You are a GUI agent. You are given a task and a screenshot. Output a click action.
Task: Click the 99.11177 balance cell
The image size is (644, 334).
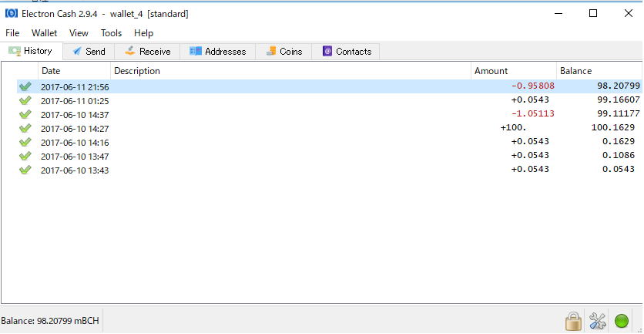(619, 113)
